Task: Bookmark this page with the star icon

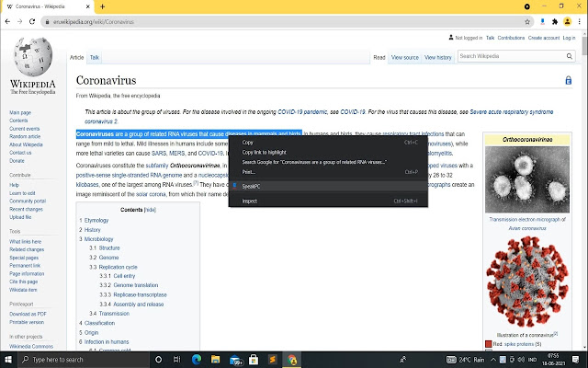Action: 527,22
